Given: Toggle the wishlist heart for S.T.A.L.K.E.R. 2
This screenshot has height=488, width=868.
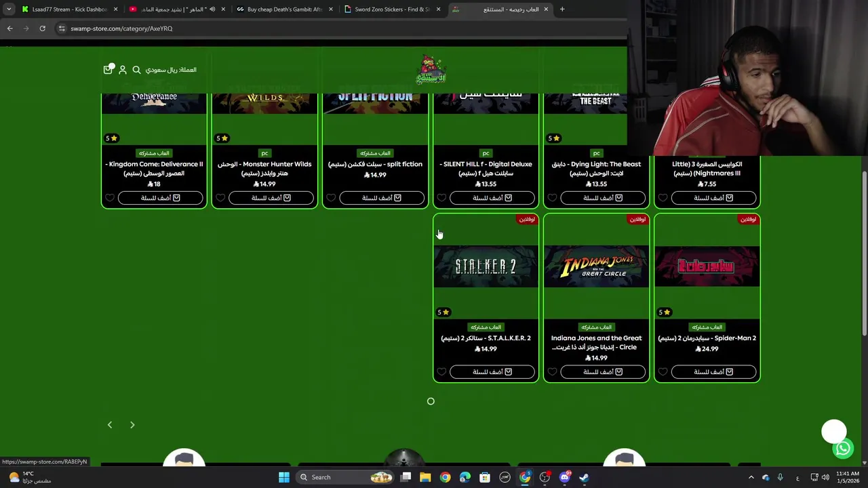Looking at the screenshot, I should click(x=441, y=371).
